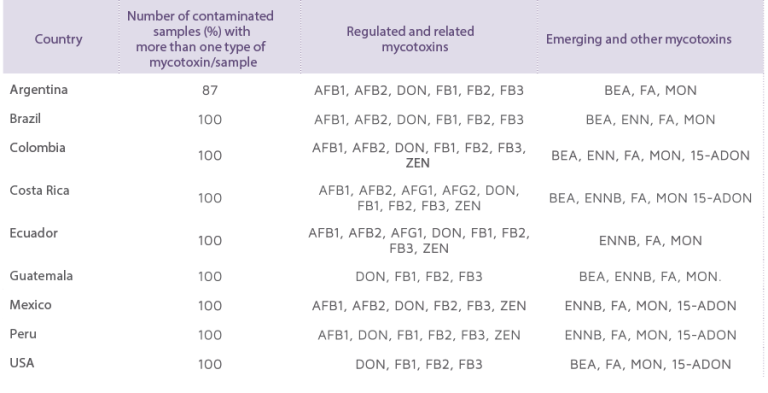Select the Regulated and related mycotoxins header
This screenshot has width=768, height=393.
pyautogui.click(x=410, y=39)
